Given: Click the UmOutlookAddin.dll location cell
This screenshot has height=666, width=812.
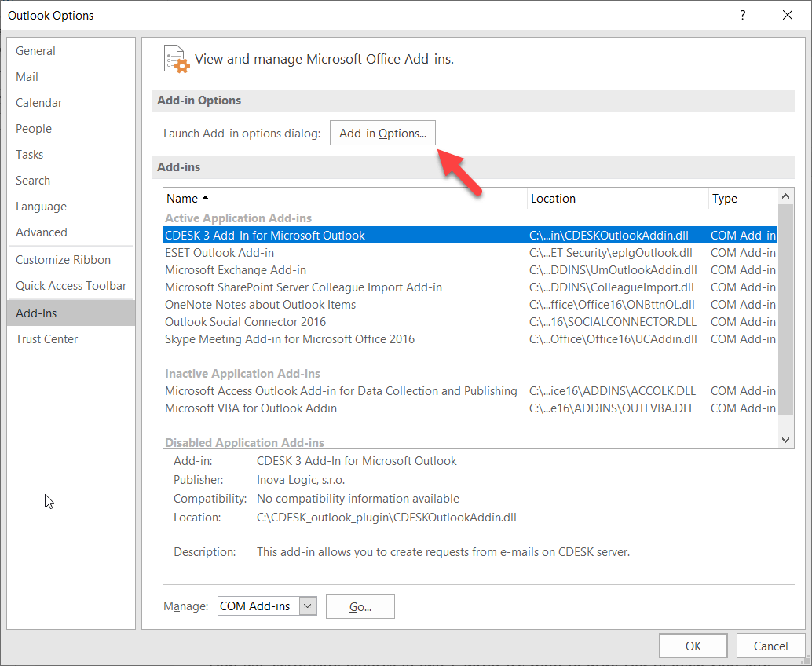Looking at the screenshot, I should [613, 270].
